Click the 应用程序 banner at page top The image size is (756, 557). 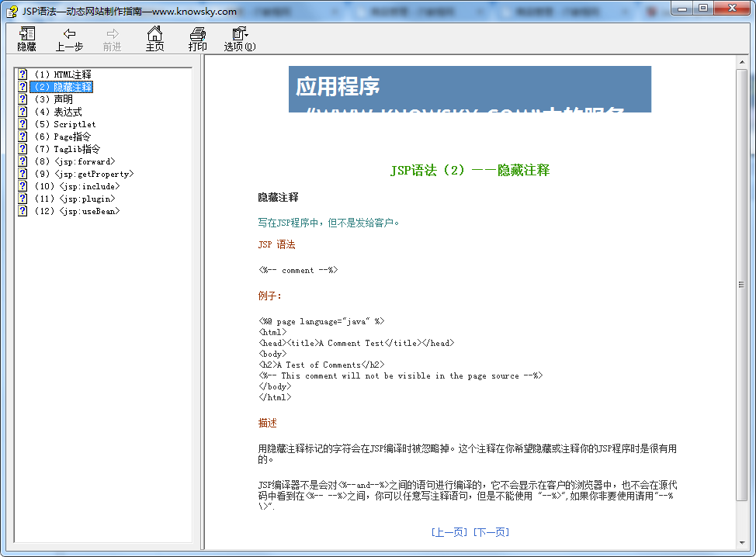pos(470,89)
